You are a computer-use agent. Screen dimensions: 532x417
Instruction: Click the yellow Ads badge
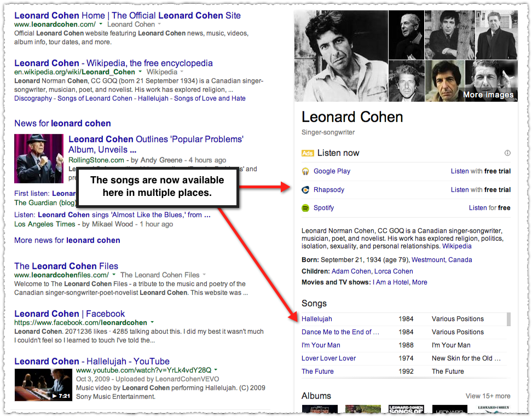click(x=308, y=153)
